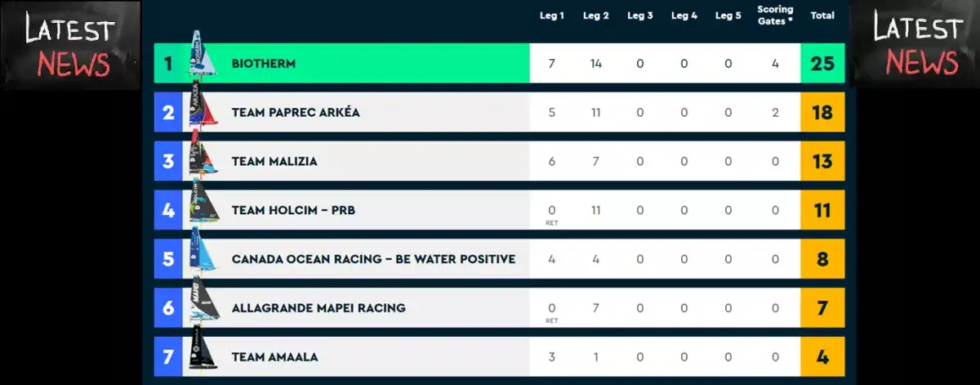
Task: Click the Scoring Gates column header
Action: point(775,16)
